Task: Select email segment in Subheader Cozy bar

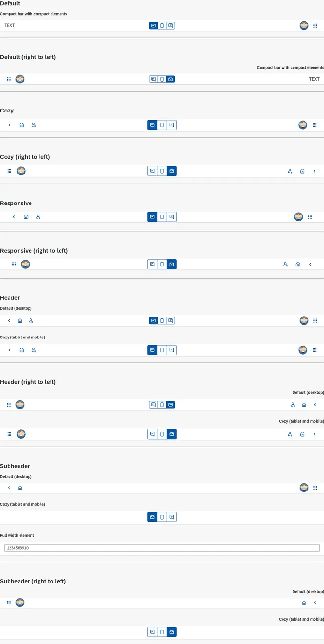Action: click(152, 517)
